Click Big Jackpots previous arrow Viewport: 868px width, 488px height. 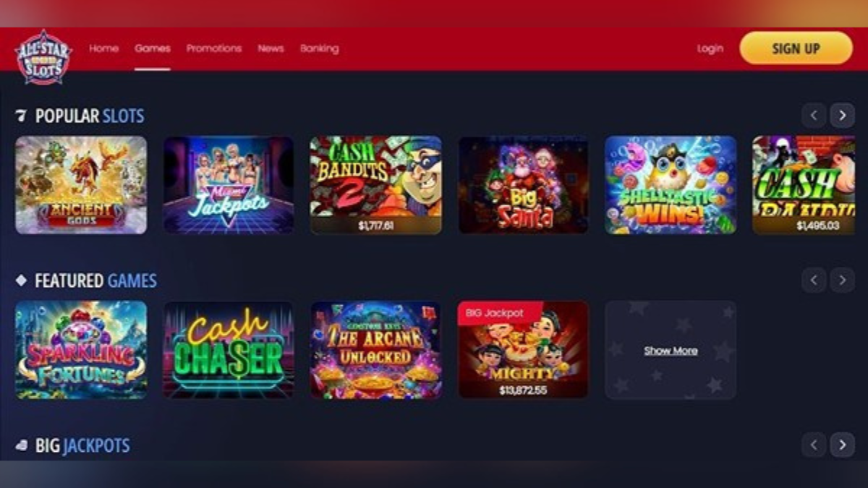(x=814, y=445)
